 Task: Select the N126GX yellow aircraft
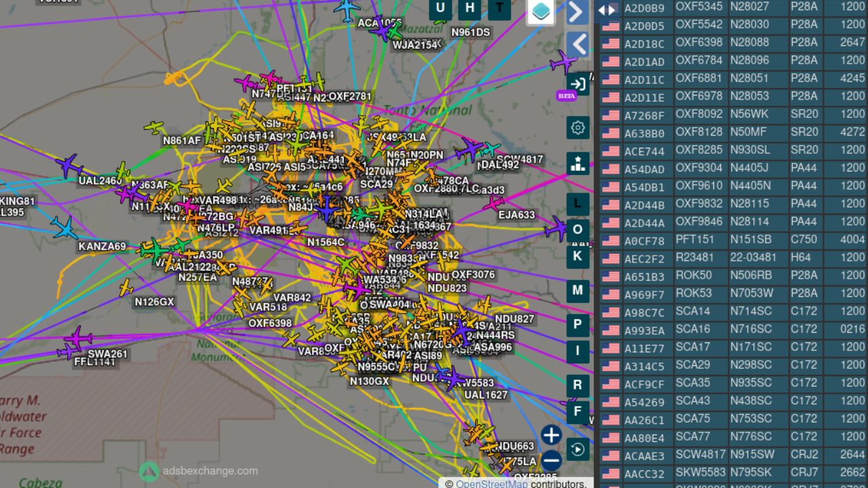pos(125,287)
